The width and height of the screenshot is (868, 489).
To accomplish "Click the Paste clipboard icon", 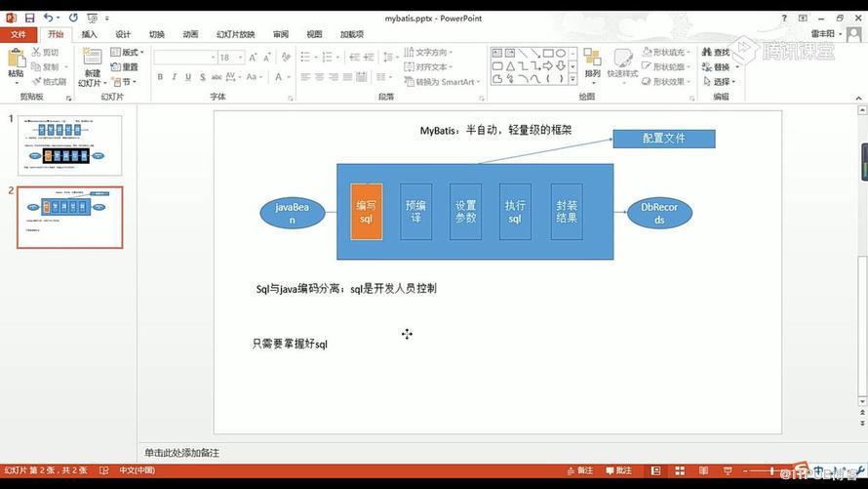I will [x=16, y=59].
